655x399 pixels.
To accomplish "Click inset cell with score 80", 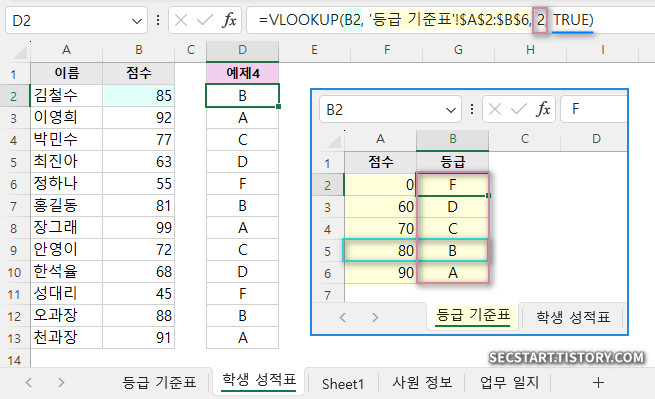I will [x=380, y=251].
